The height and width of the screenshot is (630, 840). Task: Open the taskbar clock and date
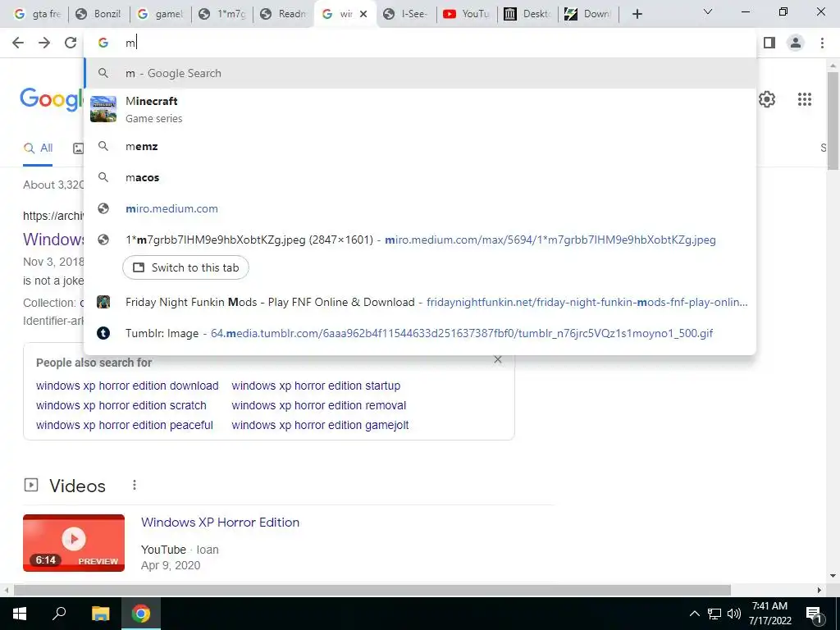(769, 614)
